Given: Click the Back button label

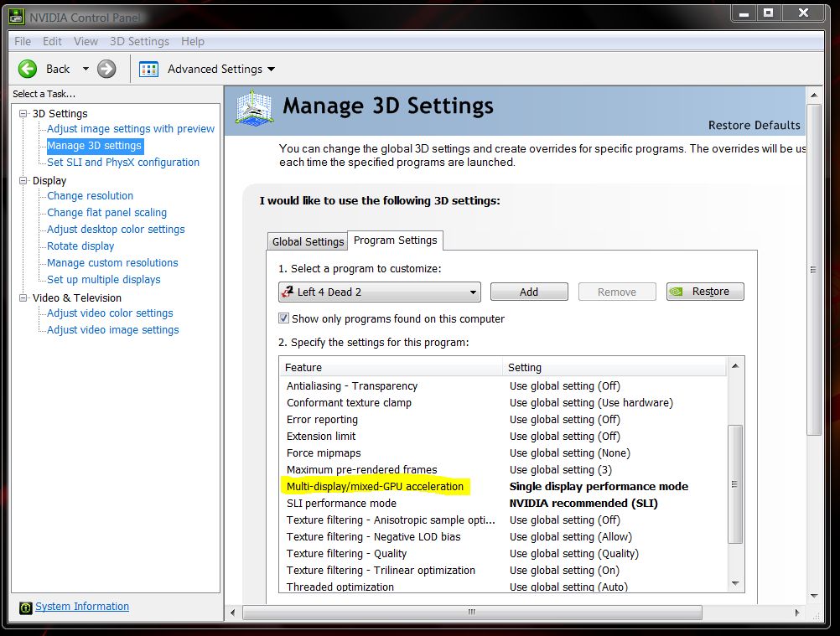Looking at the screenshot, I should click(x=58, y=69).
